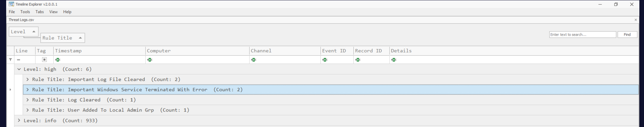This screenshot has width=644, height=127.
Task: Click the Channel column filter condition icon
Action: pos(254,60)
